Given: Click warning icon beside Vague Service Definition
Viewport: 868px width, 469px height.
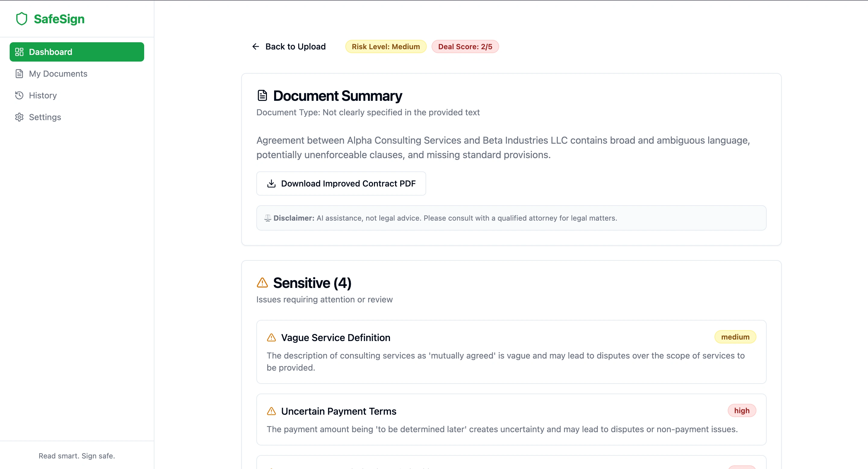Looking at the screenshot, I should [271, 337].
